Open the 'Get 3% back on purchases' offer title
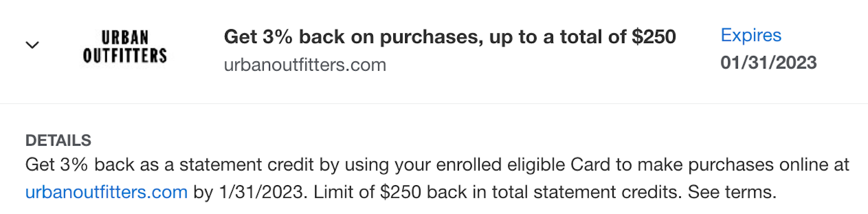 [450, 37]
